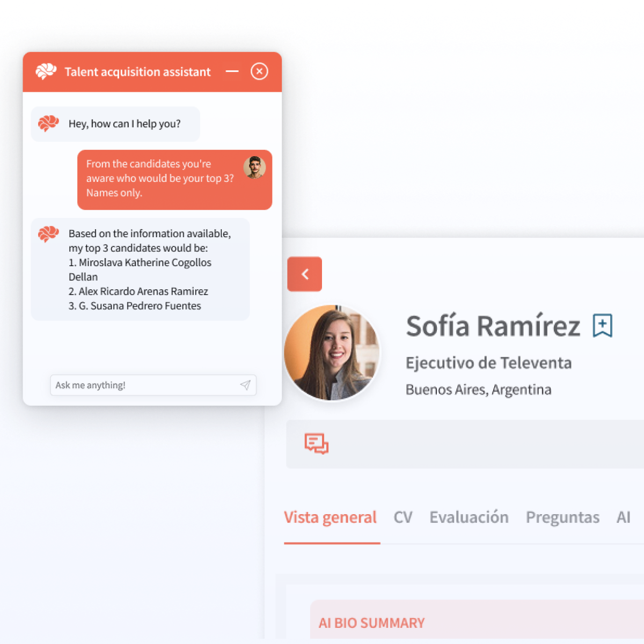The height and width of the screenshot is (644, 644).
Task: Click brain icon beside greeting message
Action: 48,123
